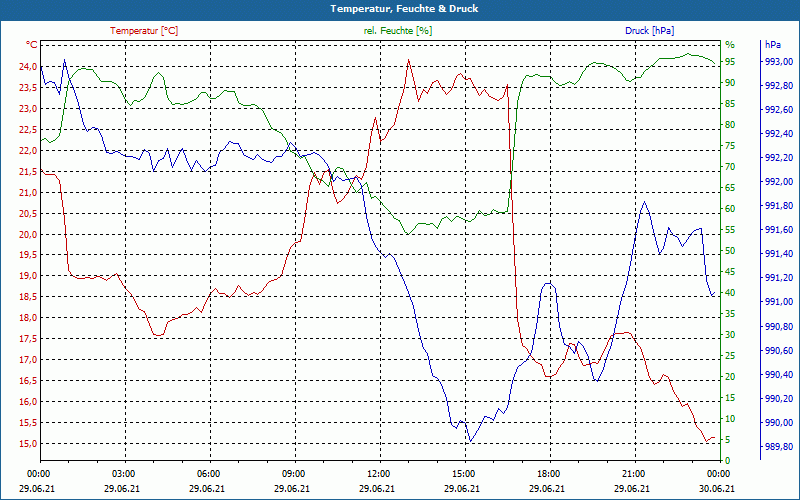This screenshot has height=500, width=800.
Task: Click pressure axis value 992,20
Action: click(779, 158)
